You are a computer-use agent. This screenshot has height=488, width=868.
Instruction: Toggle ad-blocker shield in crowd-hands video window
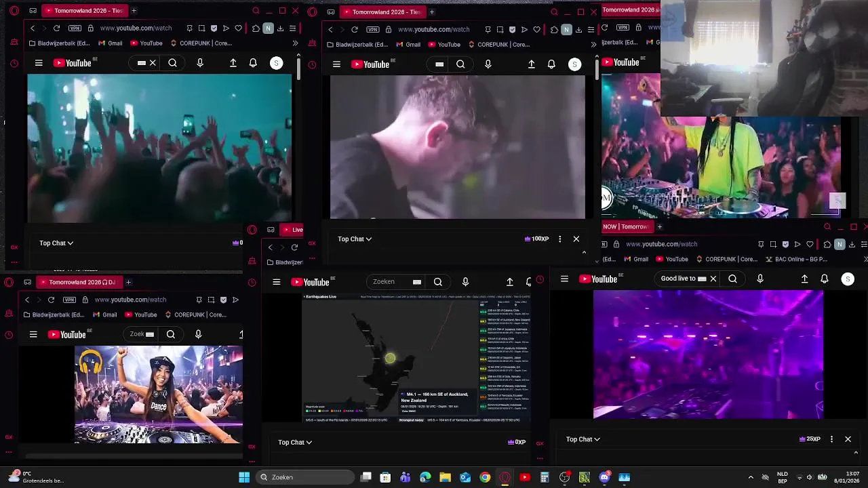[214, 28]
